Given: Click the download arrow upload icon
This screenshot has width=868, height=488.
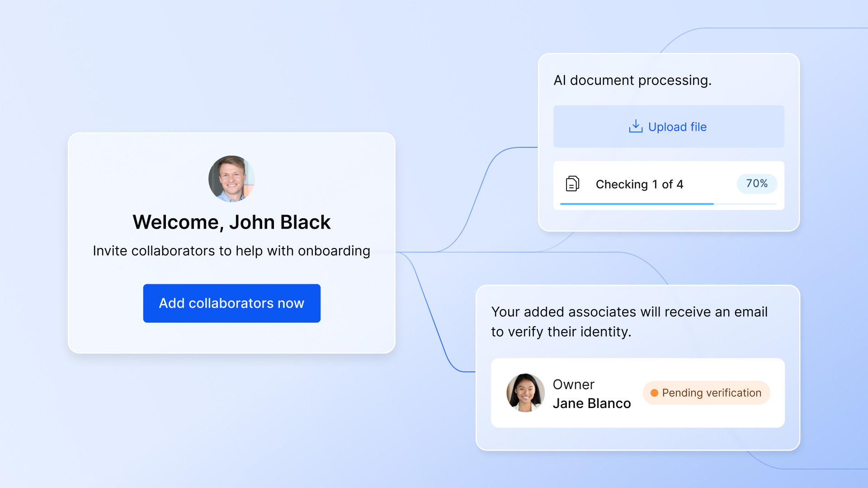Looking at the screenshot, I should [x=635, y=127].
